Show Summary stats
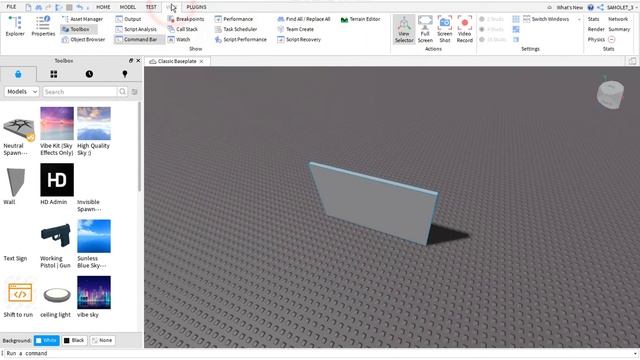Screen dimensions: 640x360 [x=619, y=29]
